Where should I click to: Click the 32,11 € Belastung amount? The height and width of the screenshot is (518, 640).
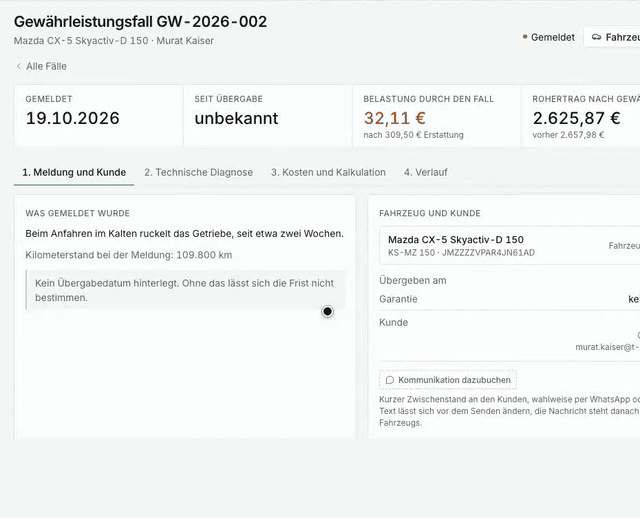395,118
